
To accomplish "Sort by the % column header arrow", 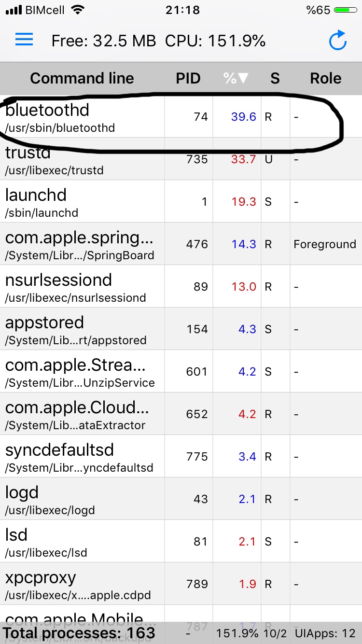I will 237,78.
